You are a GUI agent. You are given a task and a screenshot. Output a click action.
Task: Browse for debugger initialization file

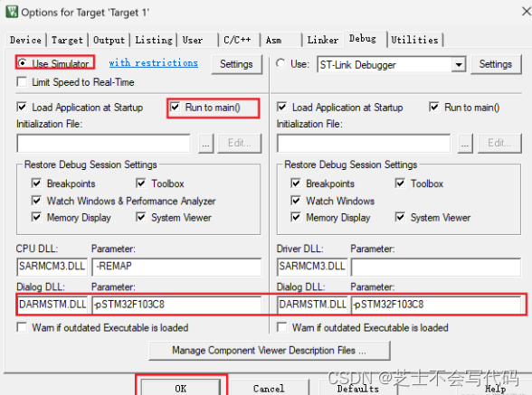coord(465,144)
